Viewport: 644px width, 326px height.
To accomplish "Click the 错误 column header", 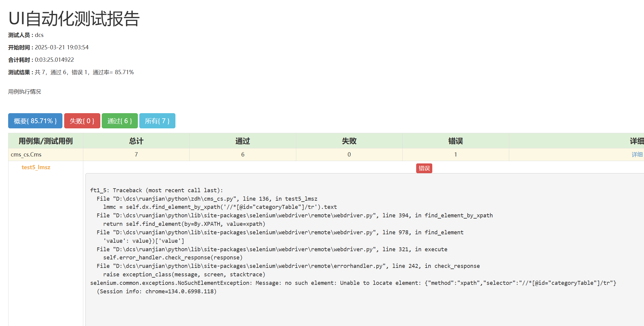I will tap(456, 141).
